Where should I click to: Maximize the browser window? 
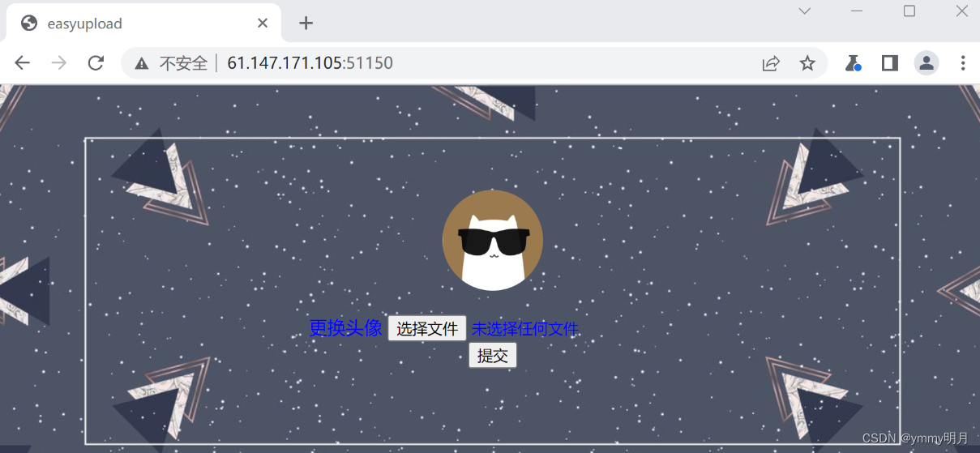[x=909, y=11]
